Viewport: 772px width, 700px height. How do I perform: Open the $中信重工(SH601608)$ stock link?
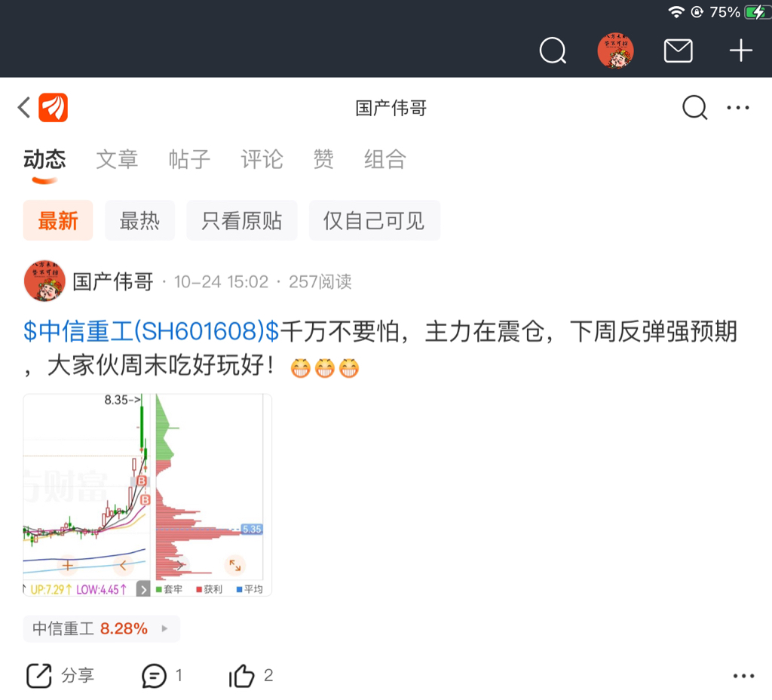coord(151,331)
